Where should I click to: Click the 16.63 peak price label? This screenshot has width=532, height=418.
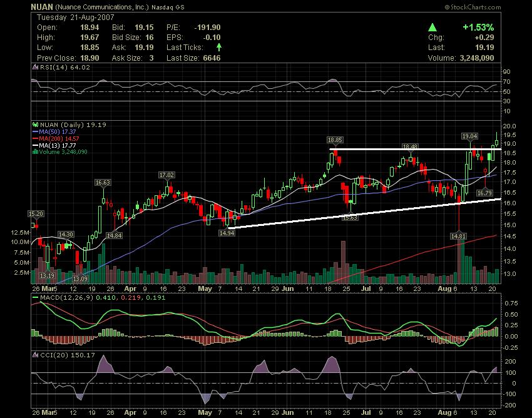tap(103, 183)
